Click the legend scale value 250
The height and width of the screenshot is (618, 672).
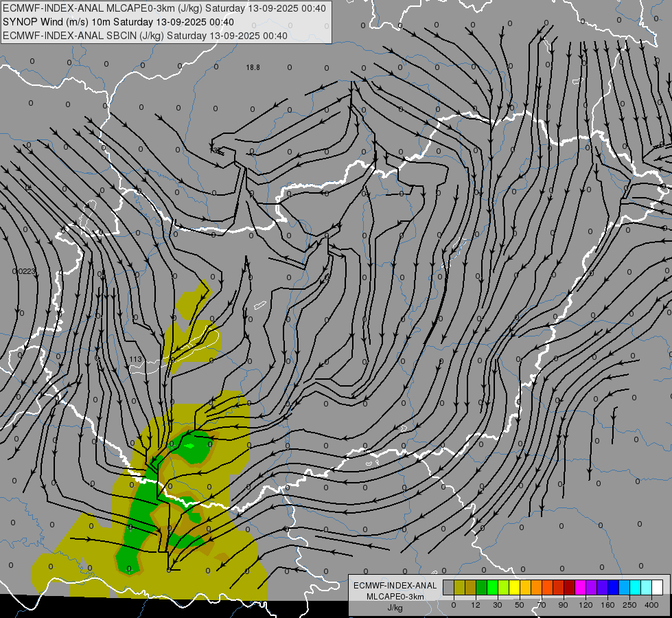629,605
